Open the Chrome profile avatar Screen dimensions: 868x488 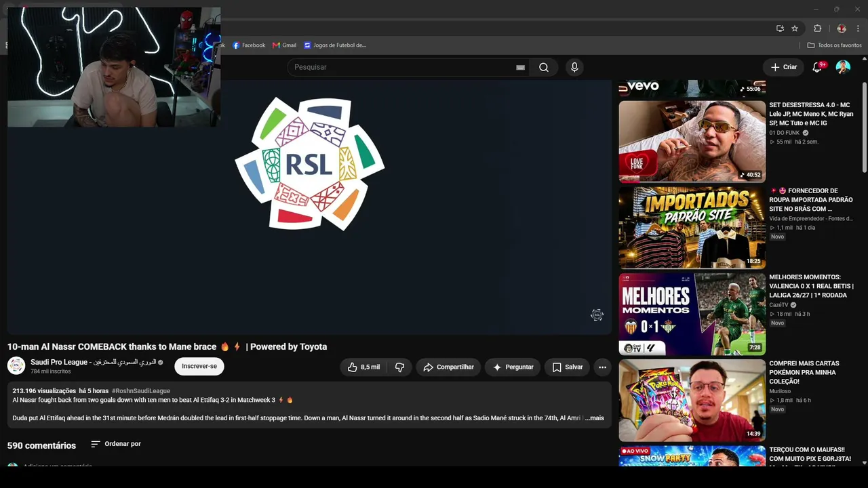click(x=842, y=28)
